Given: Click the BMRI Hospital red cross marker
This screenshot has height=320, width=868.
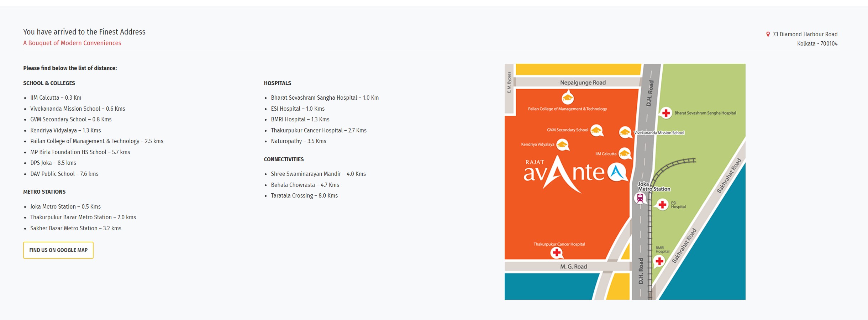Looking at the screenshot, I should (659, 261).
